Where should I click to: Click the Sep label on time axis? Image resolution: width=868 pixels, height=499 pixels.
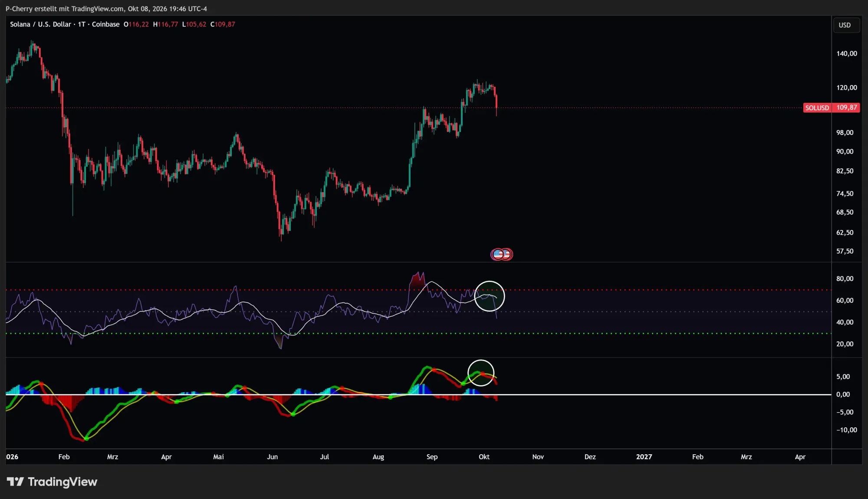click(432, 457)
